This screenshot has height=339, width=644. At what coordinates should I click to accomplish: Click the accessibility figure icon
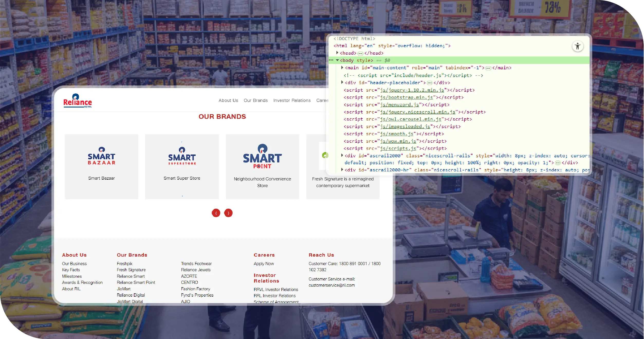(577, 46)
